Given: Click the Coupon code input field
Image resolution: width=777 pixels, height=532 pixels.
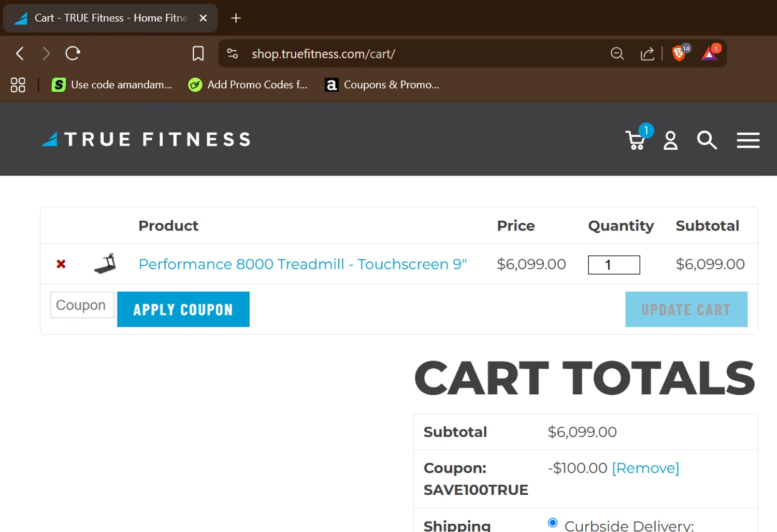Looking at the screenshot, I should point(82,305).
